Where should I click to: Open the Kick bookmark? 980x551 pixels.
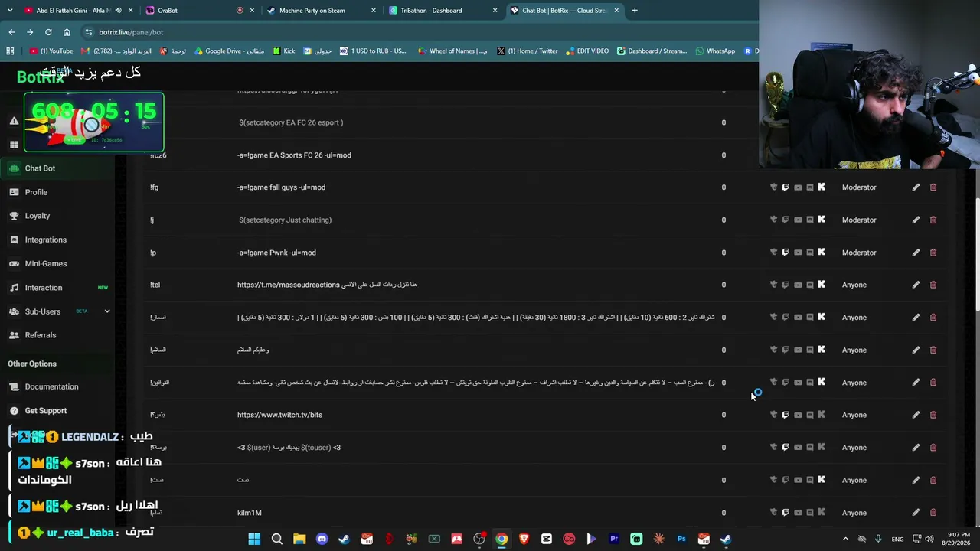coord(283,51)
